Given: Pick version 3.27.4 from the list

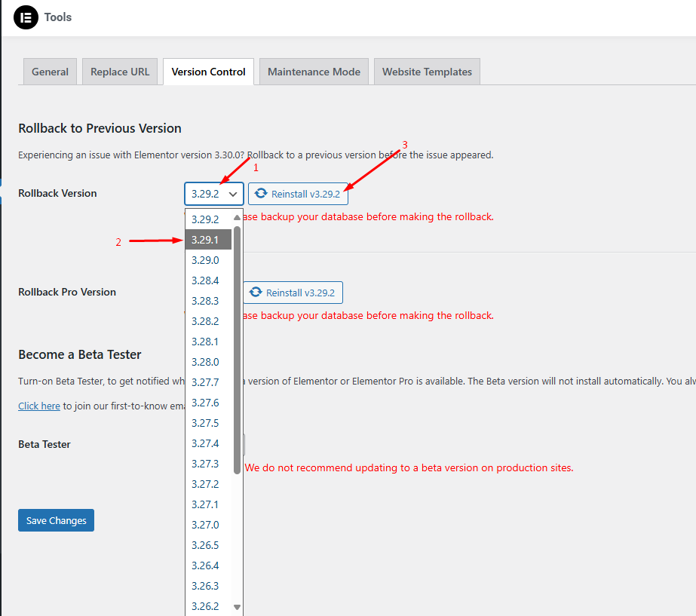Looking at the screenshot, I should [x=209, y=443].
